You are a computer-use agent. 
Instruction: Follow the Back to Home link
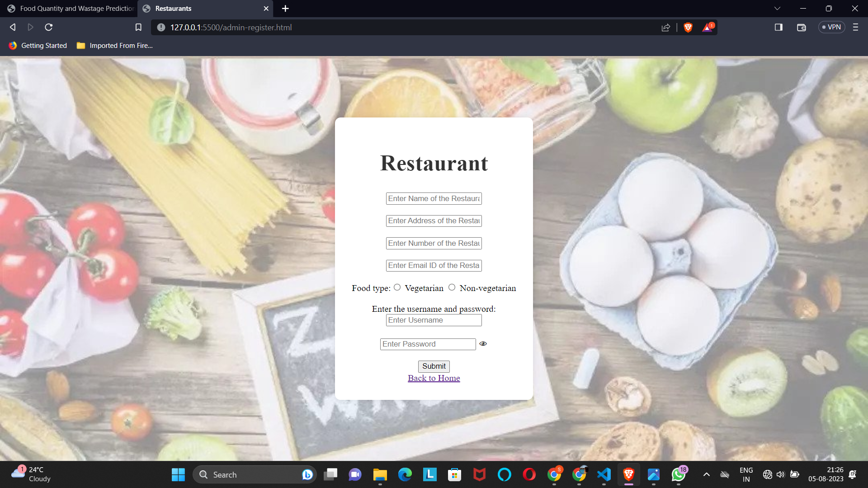(x=434, y=378)
